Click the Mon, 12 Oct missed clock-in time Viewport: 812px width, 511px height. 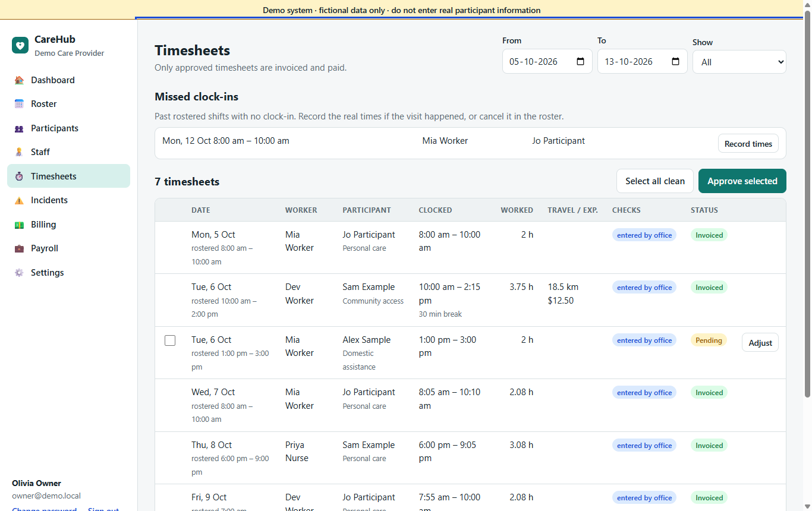click(226, 141)
